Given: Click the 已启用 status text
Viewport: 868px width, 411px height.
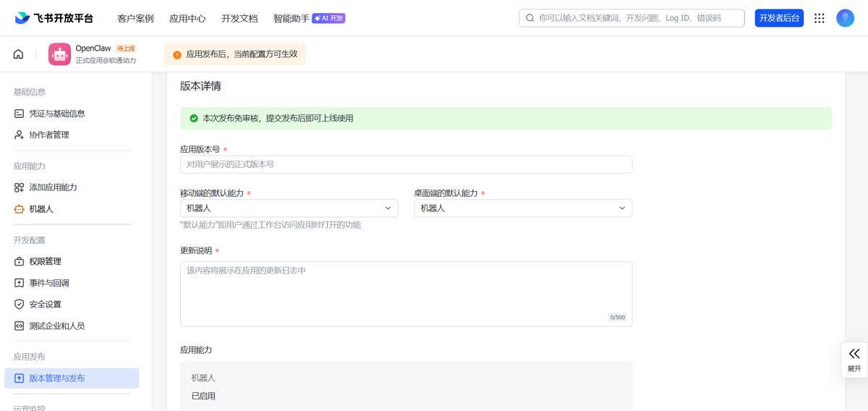Looking at the screenshot, I should [x=204, y=397].
